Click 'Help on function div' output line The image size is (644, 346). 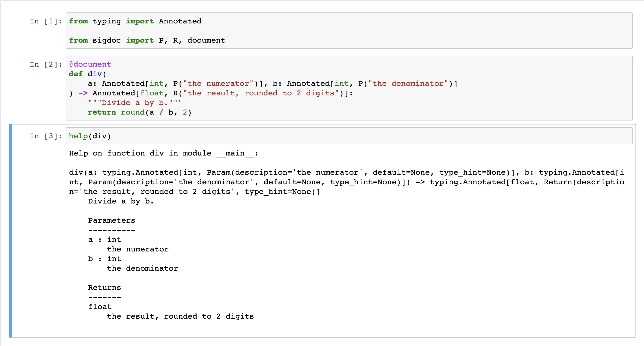(164, 153)
